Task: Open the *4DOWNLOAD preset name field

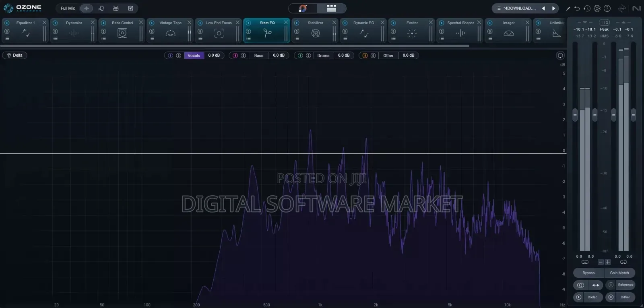Action: coord(519,8)
